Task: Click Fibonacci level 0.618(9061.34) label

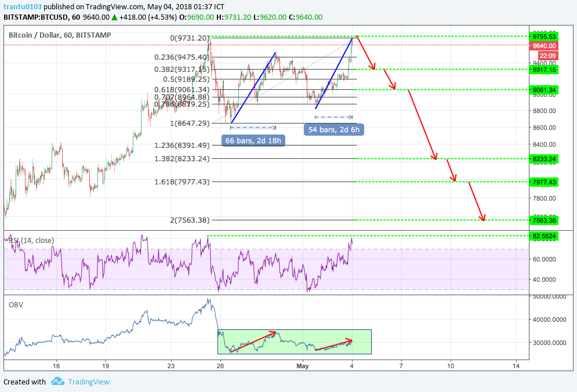Action: (182, 89)
